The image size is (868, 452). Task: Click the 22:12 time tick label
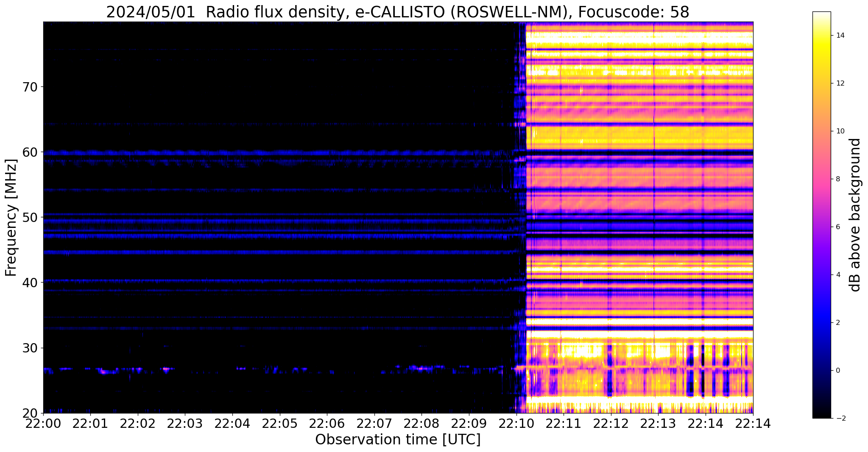tap(611, 423)
